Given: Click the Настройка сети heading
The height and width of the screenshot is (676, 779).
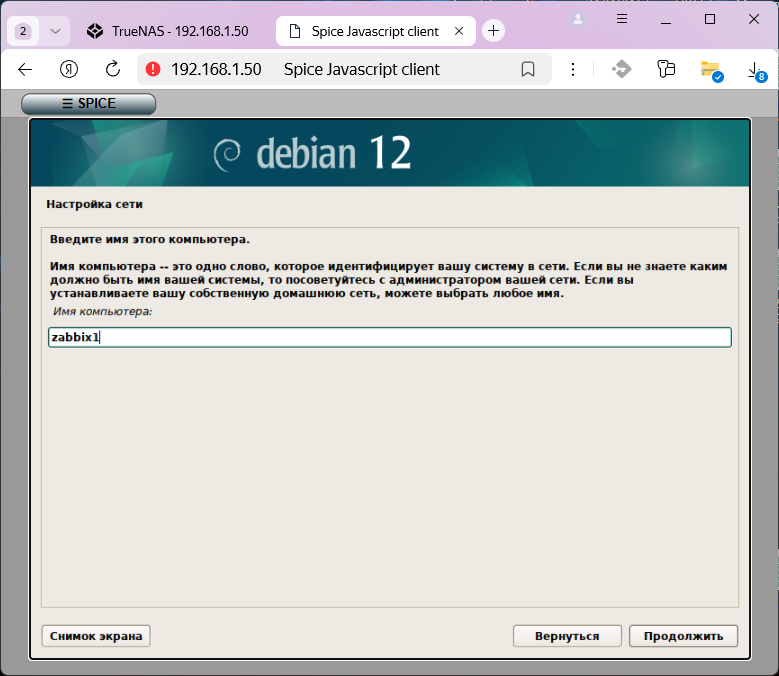Looking at the screenshot, I should tap(94, 204).
